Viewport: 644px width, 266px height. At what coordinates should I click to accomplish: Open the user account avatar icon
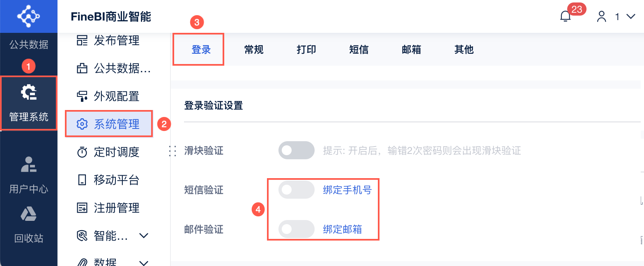click(602, 16)
